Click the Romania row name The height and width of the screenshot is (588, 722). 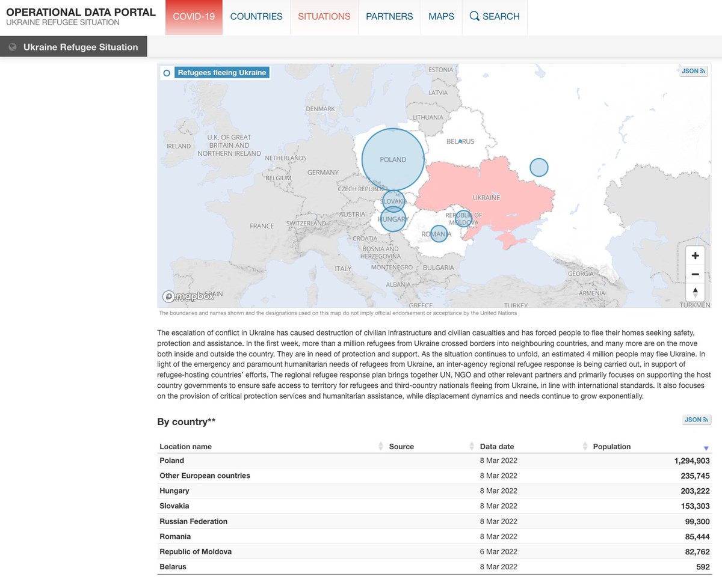[175, 536]
